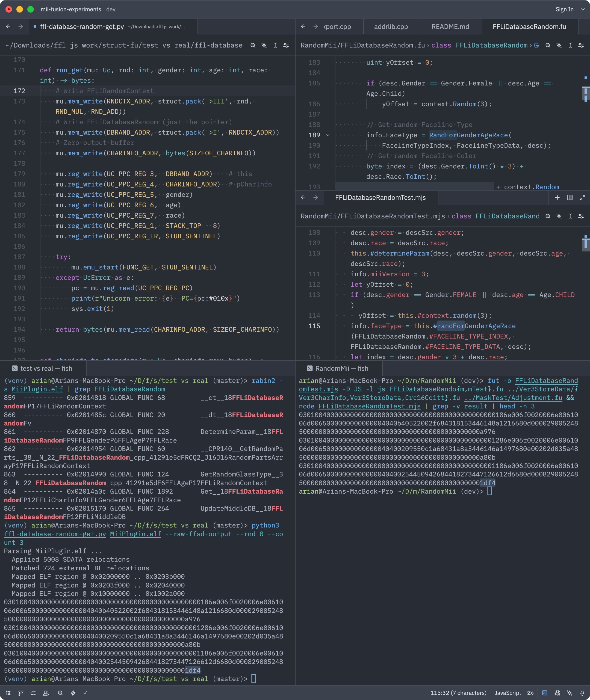Open the debugger bug icon in status bar
Image resolution: width=590 pixels, height=700 pixels.
(x=557, y=693)
